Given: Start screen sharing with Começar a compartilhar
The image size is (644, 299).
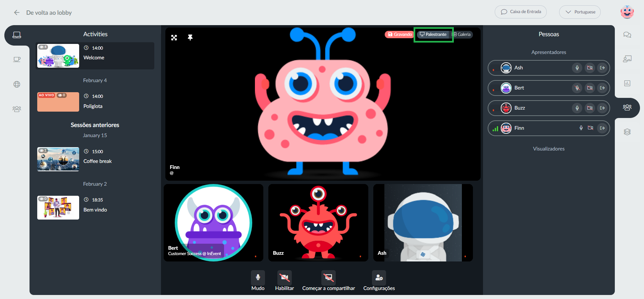Looking at the screenshot, I should (328, 277).
